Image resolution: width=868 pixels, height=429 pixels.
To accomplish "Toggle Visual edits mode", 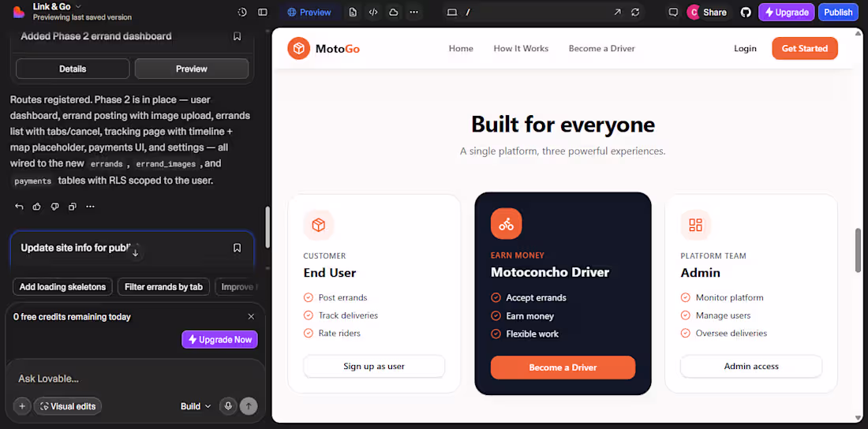I will (x=68, y=406).
